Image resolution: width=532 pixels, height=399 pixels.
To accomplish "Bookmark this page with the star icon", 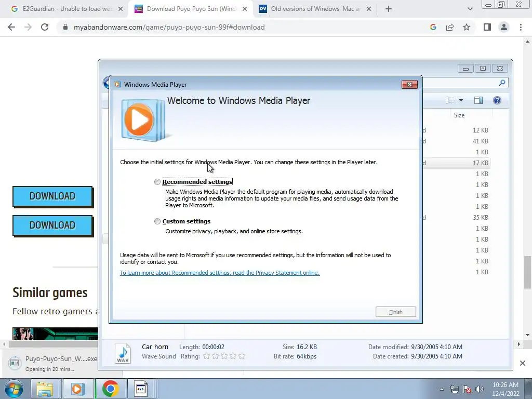I will tap(467, 27).
